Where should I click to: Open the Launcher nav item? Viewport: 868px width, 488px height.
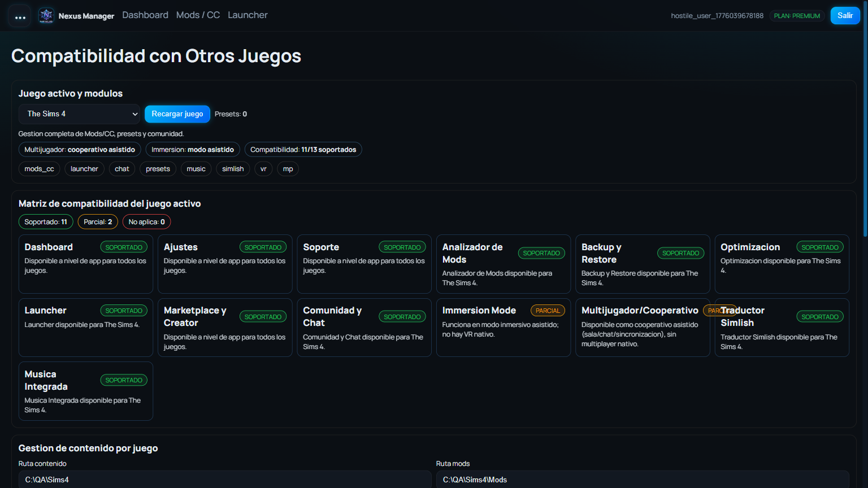(248, 15)
